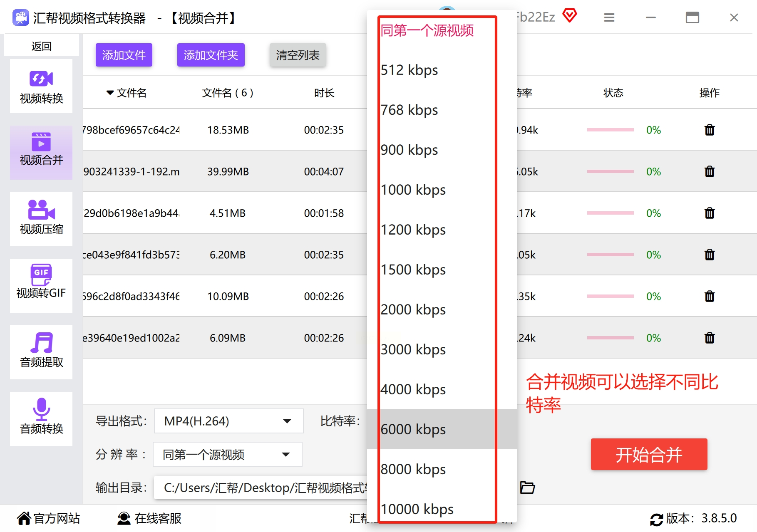Open the 视频转GIF tool
This screenshot has width=757, height=532.
[41, 286]
